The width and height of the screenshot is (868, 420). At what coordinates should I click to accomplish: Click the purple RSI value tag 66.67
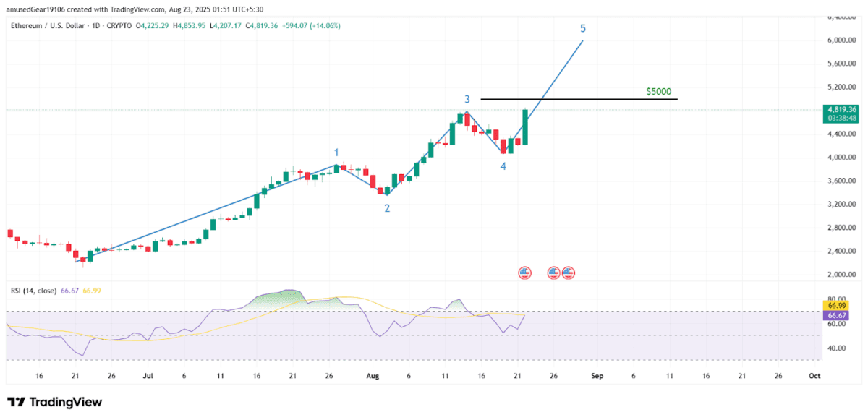[838, 317]
